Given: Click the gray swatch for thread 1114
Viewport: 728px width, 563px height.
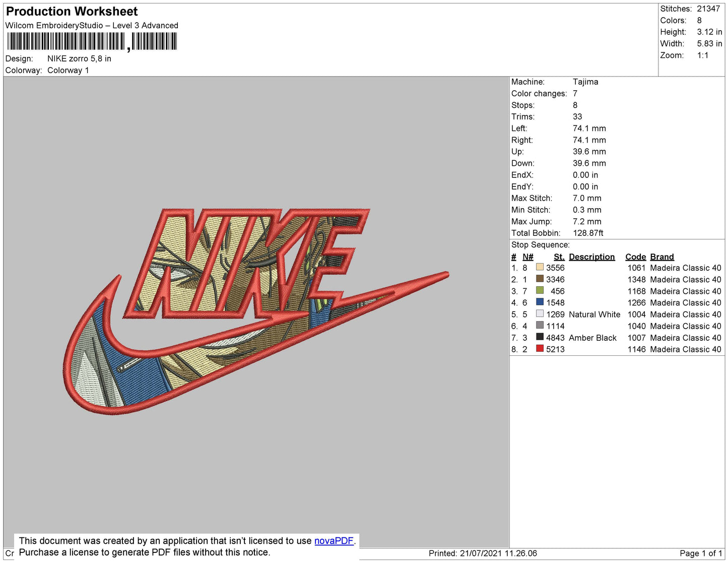Looking at the screenshot, I should (x=540, y=325).
